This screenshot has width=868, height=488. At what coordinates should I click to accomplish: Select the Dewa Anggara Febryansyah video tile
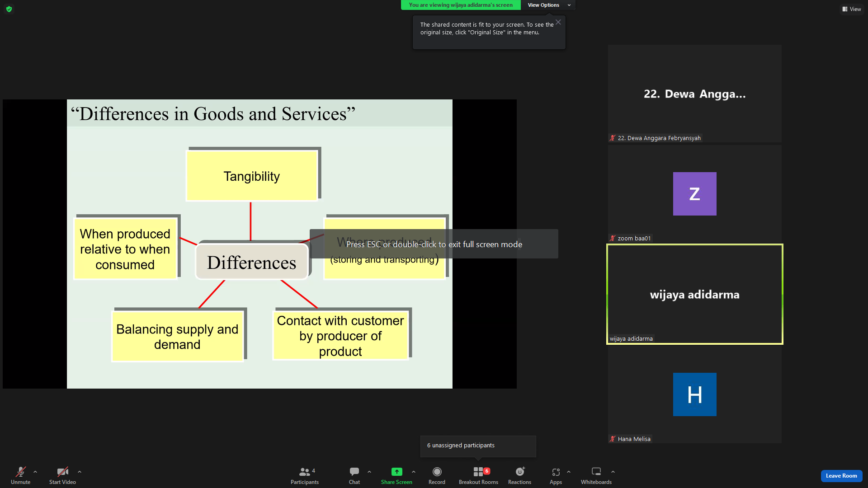tap(695, 94)
